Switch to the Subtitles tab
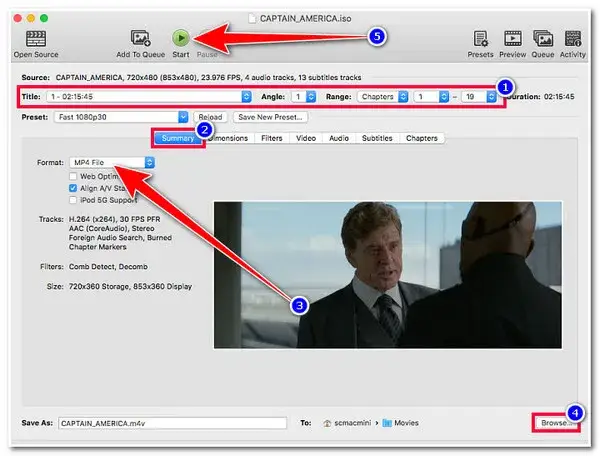 point(377,138)
